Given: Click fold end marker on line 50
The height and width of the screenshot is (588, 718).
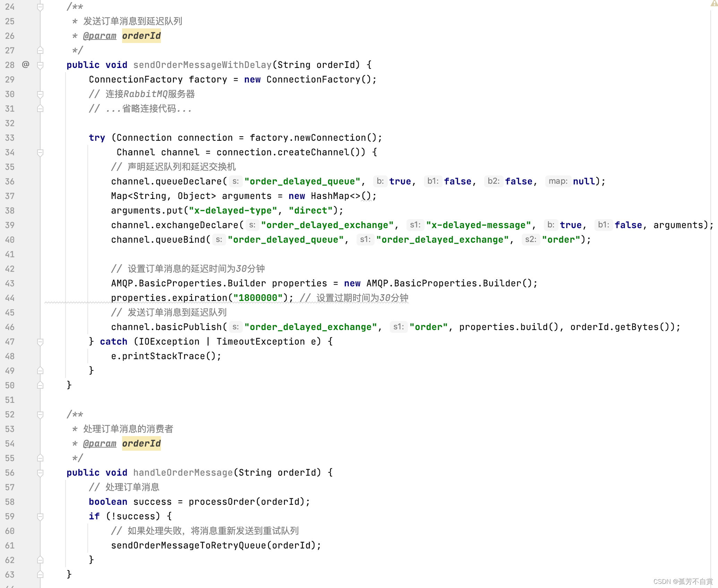Looking at the screenshot, I should pyautogui.click(x=40, y=385).
